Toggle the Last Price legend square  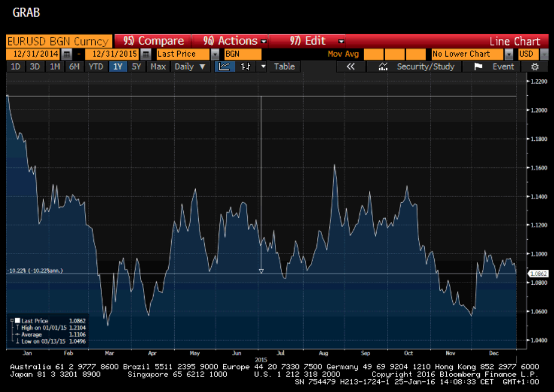17,320
